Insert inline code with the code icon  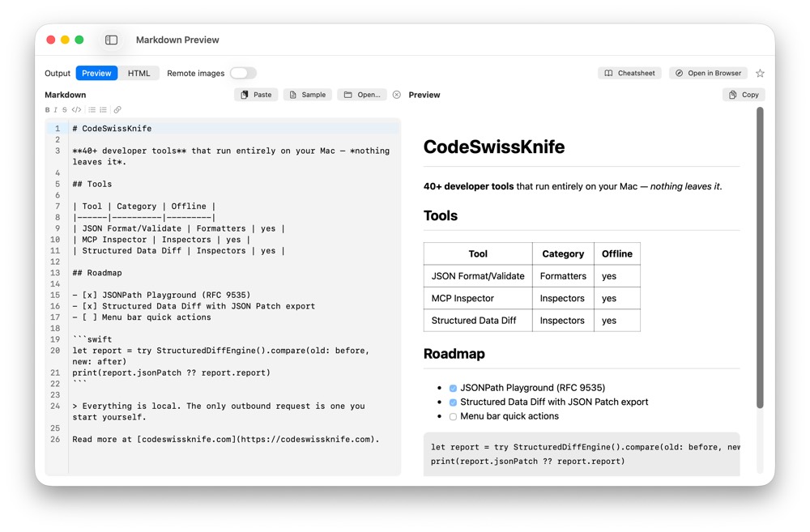[x=76, y=109]
